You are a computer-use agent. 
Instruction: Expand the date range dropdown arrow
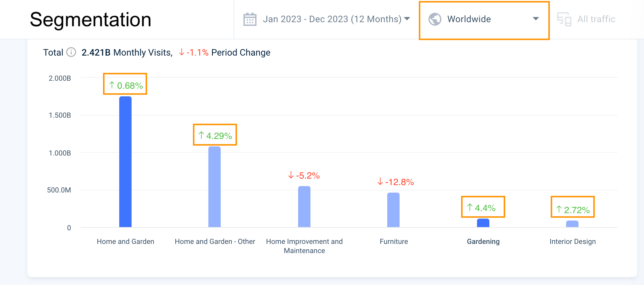point(407,19)
